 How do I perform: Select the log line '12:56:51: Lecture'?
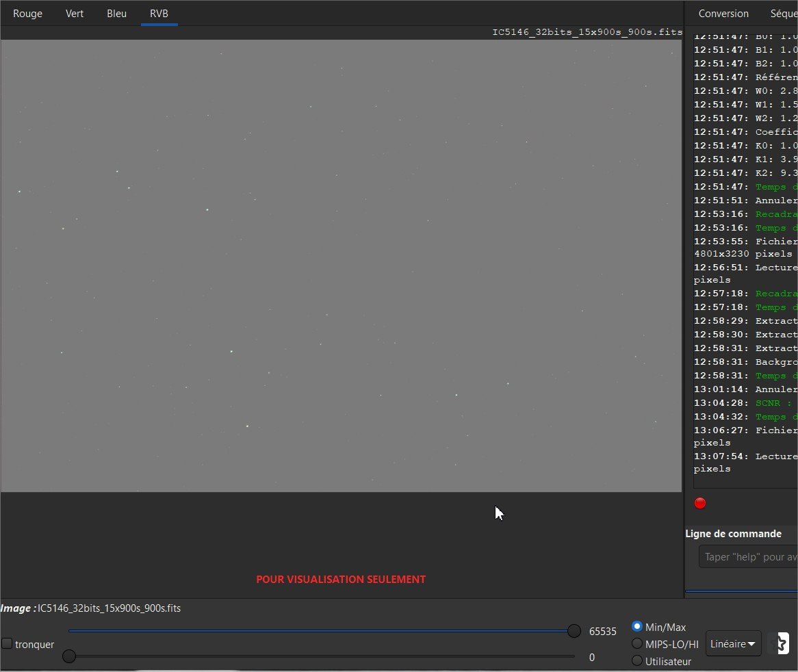(745, 267)
